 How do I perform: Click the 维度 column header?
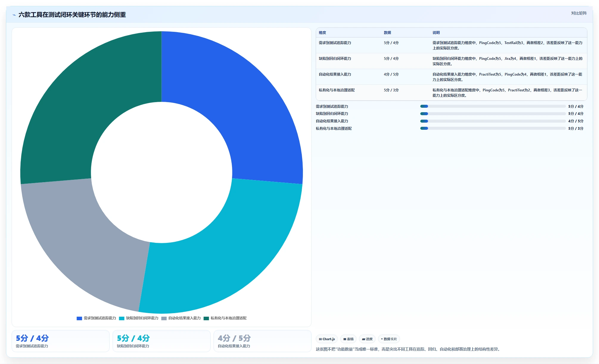click(322, 33)
